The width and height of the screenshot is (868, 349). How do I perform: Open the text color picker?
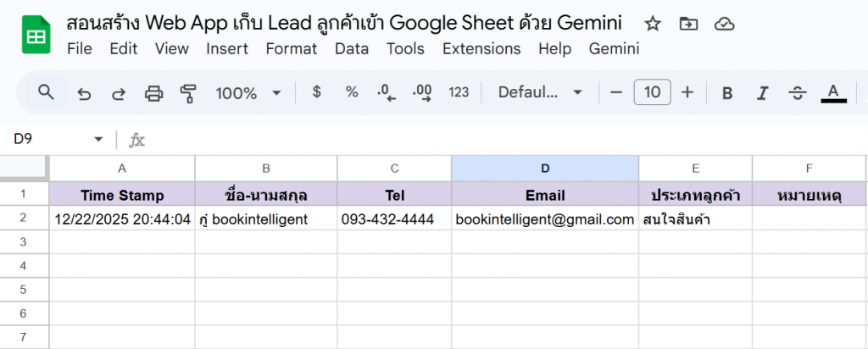tap(833, 93)
